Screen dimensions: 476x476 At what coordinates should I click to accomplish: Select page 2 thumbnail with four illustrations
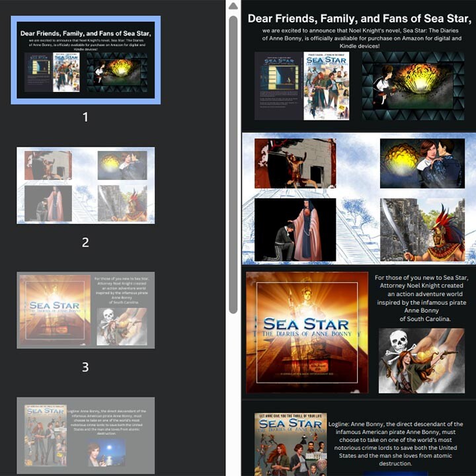[85, 186]
